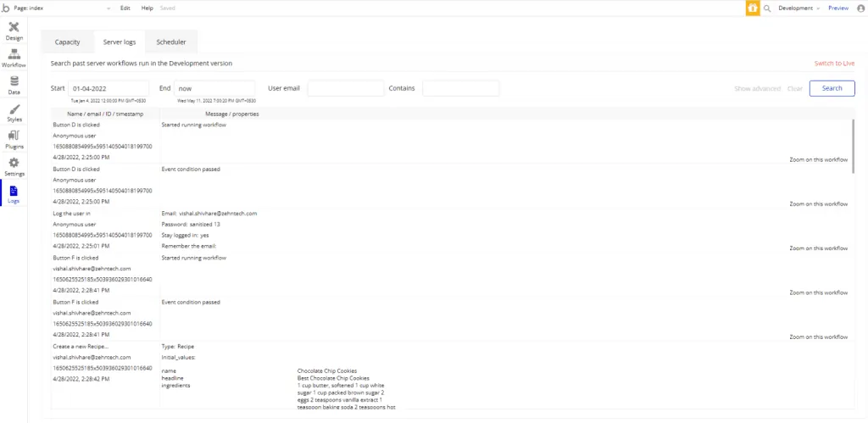
Task: Click 'Chocolate Chip Cookies' name value
Action: coord(327,370)
